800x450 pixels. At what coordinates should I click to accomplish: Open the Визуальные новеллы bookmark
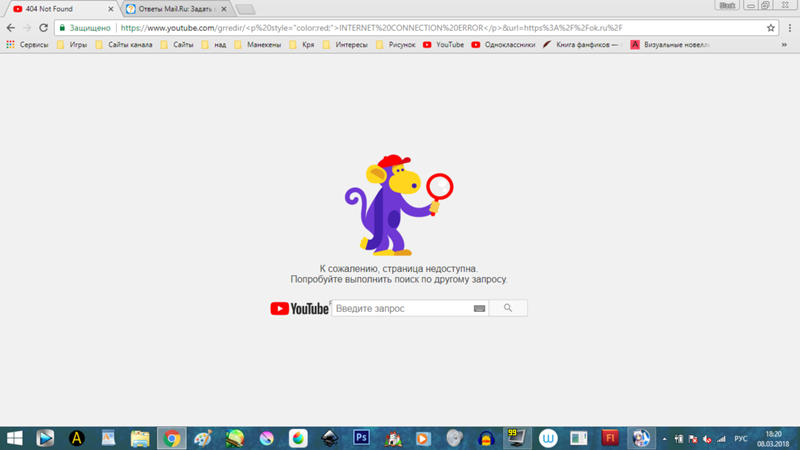[x=670, y=45]
